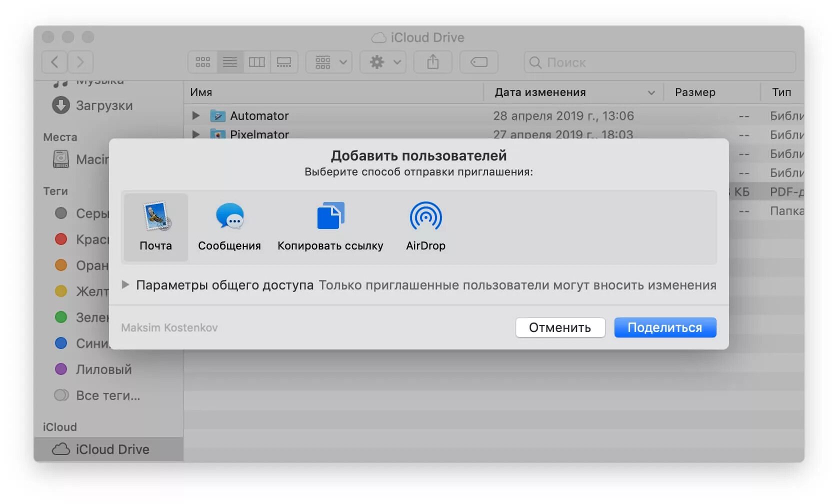Click the Share toolbar icon
The image size is (838, 504).
tap(433, 62)
